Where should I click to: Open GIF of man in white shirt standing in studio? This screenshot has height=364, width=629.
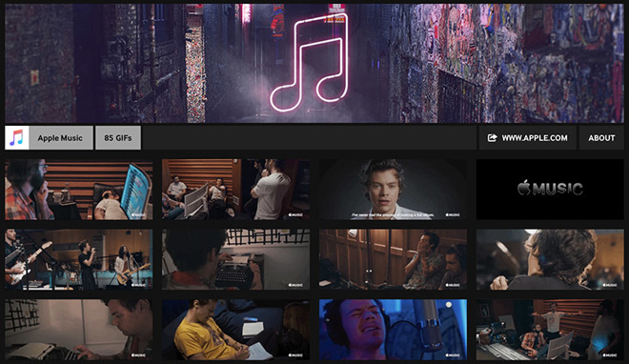tap(236, 190)
